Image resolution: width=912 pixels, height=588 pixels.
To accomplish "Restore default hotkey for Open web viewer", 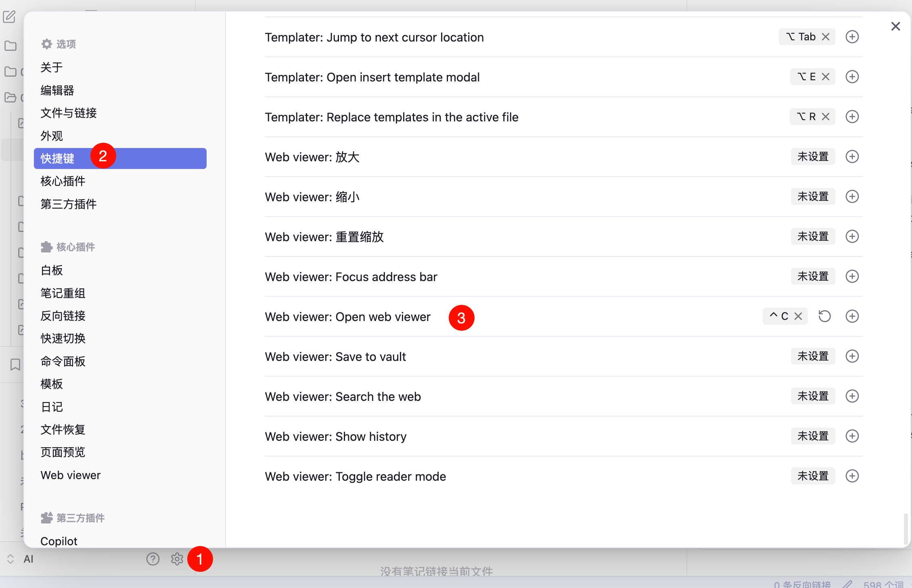I will click(x=824, y=317).
